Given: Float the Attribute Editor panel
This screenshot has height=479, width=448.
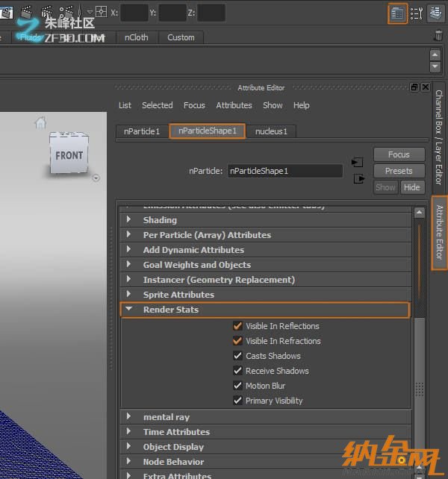Looking at the screenshot, I should pos(414,87).
